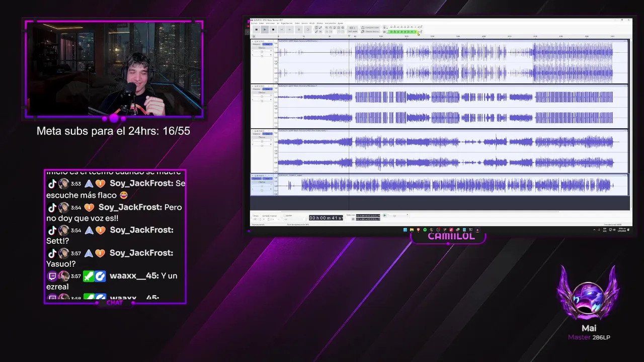The height and width of the screenshot is (362, 644).
Task: Click the recording meter microphone icon
Action: (385, 27)
